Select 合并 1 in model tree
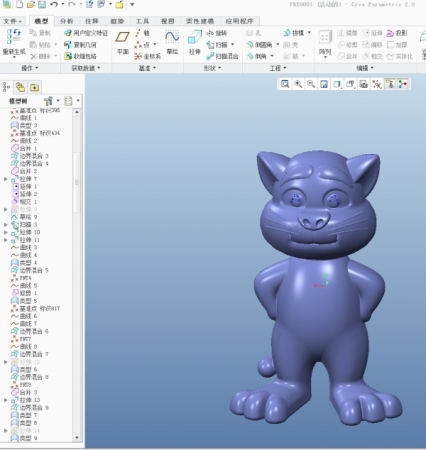 [24, 148]
